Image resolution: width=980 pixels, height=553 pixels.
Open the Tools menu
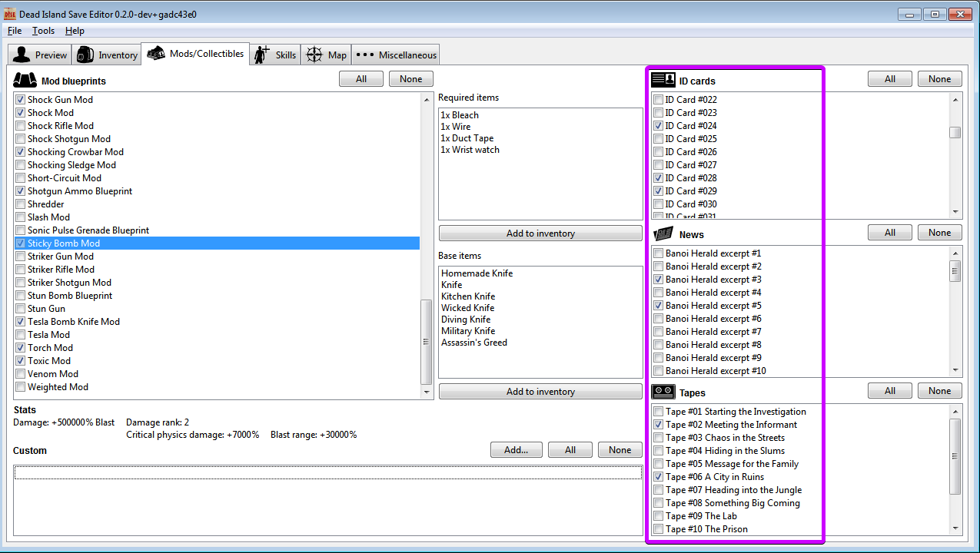[x=43, y=31]
